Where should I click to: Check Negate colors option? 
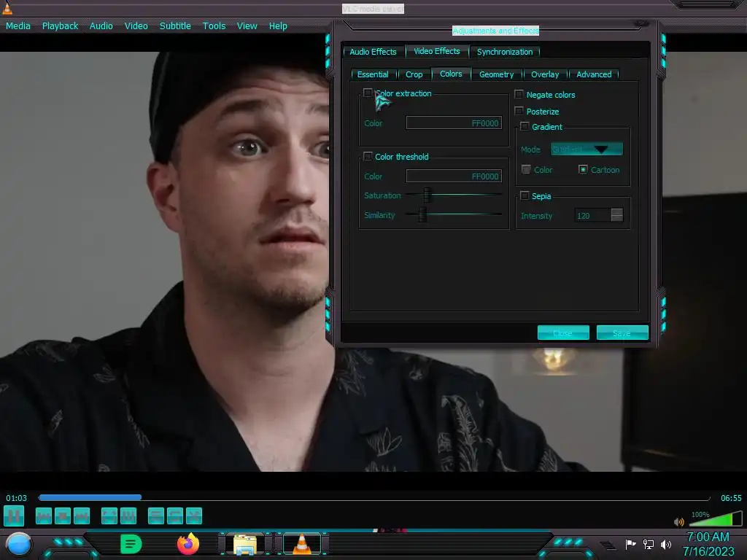click(x=519, y=94)
